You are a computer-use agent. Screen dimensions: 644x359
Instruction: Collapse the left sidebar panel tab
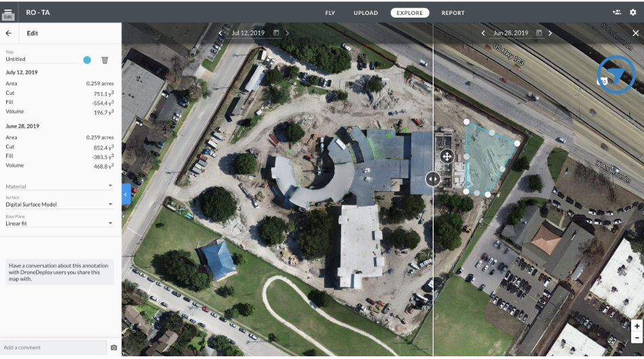point(127,194)
